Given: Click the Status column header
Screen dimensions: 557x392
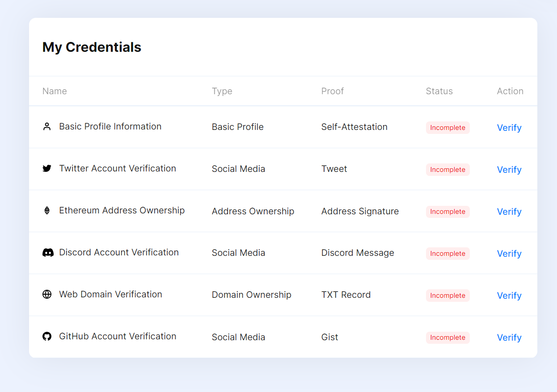Looking at the screenshot, I should tap(439, 91).
